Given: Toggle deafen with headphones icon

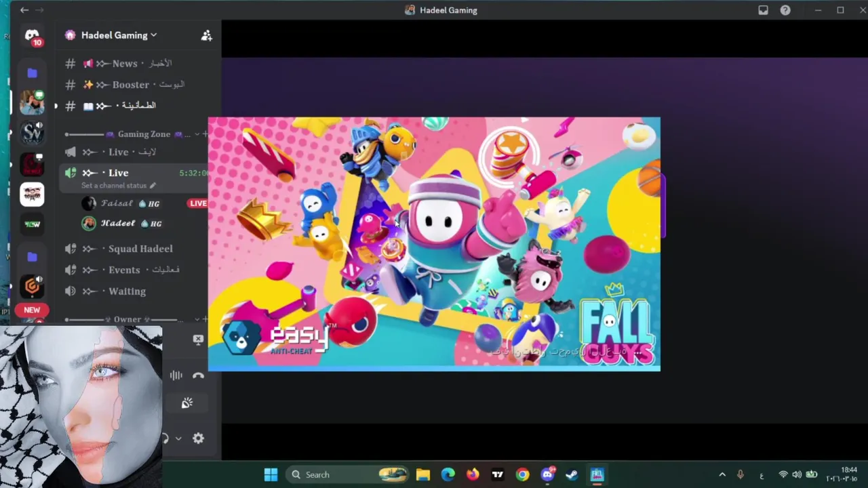Looking at the screenshot, I should (165, 439).
